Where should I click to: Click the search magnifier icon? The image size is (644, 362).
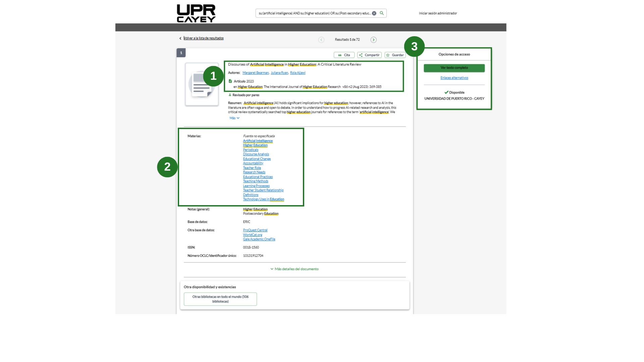click(382, 13)
